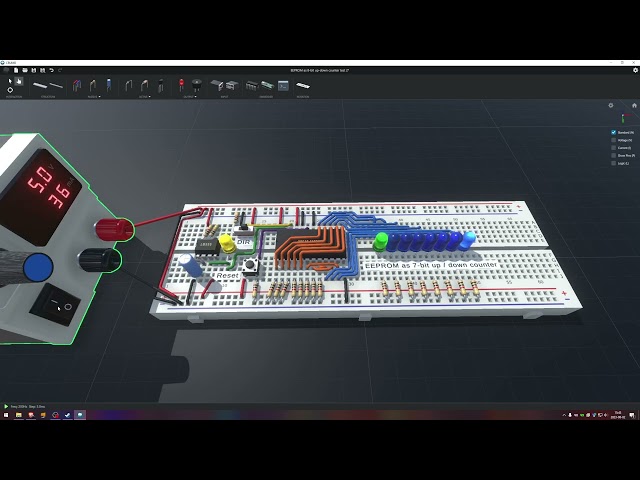The height and width of the screenshot is (480, 640).
Task: Pick the second active diode-style component
Action: [144, 85]
